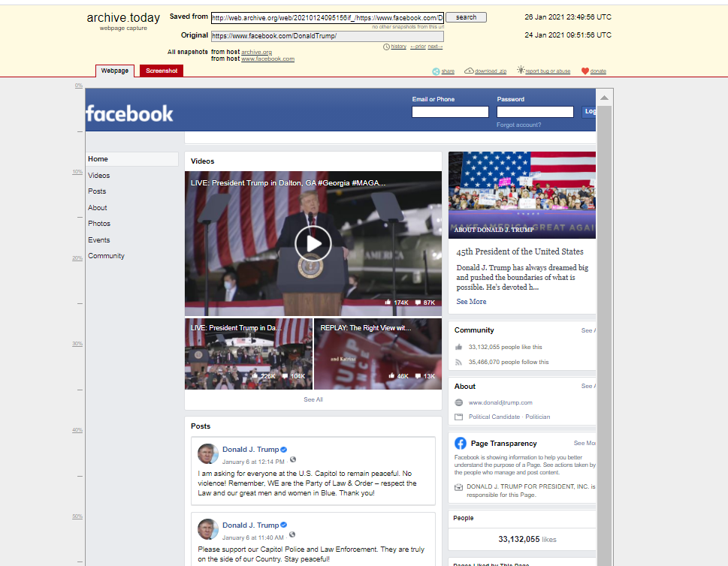Expand See All under the Videos section
Image resolution: width=728 pixels, height=566 pixels.
[313, 399]
